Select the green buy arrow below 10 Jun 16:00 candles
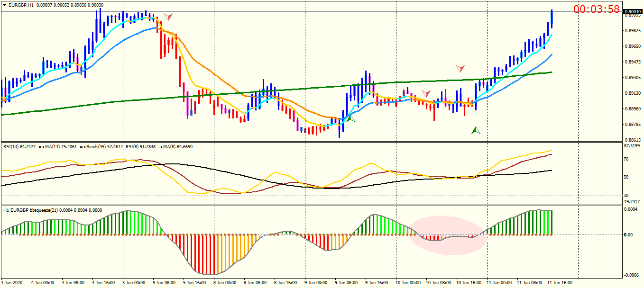 476,130
